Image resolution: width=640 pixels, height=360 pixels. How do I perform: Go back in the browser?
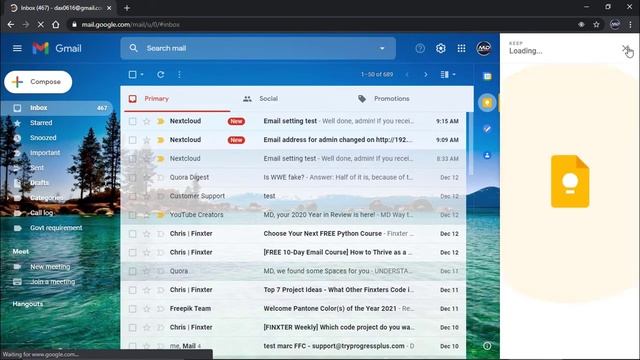11,24
